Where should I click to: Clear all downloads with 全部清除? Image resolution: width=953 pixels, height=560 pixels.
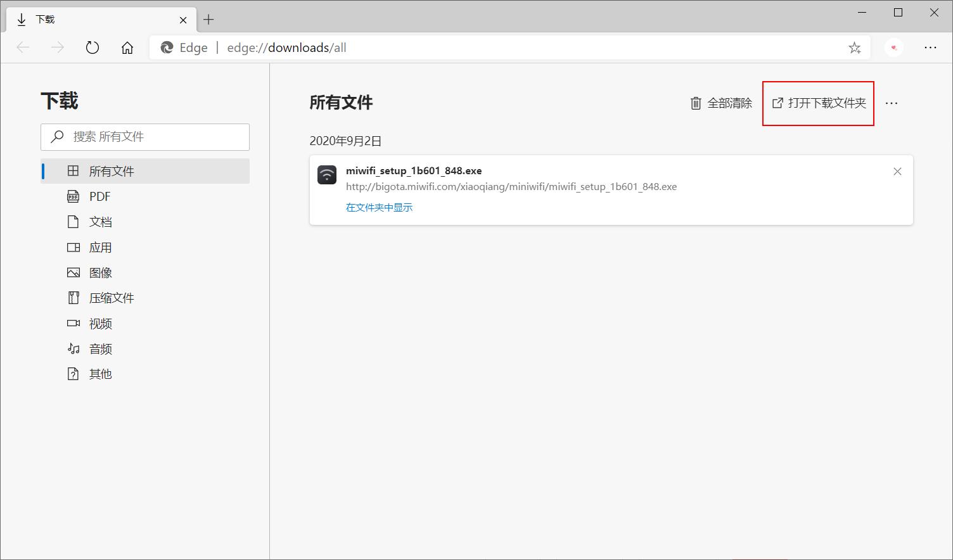[721, 103]
